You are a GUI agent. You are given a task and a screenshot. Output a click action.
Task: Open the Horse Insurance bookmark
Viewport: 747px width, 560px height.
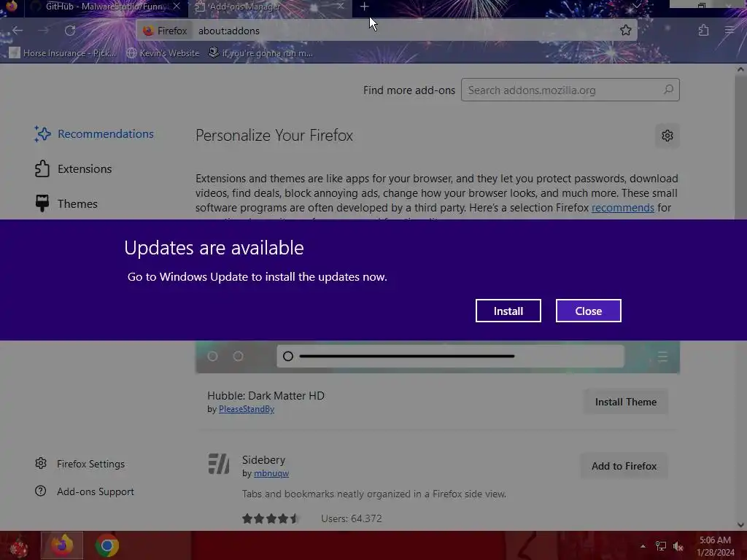pos(63,52)
